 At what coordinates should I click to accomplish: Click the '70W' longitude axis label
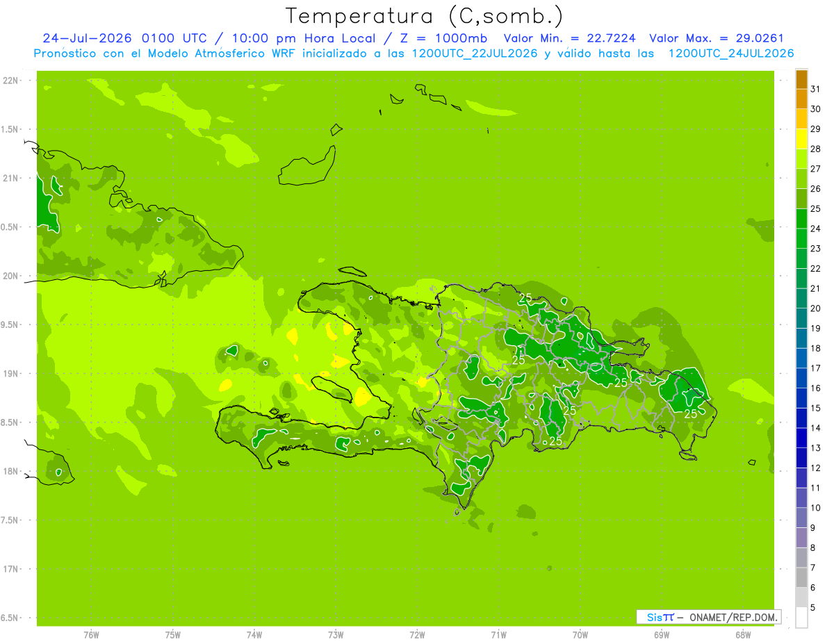(x=580, y=634)
